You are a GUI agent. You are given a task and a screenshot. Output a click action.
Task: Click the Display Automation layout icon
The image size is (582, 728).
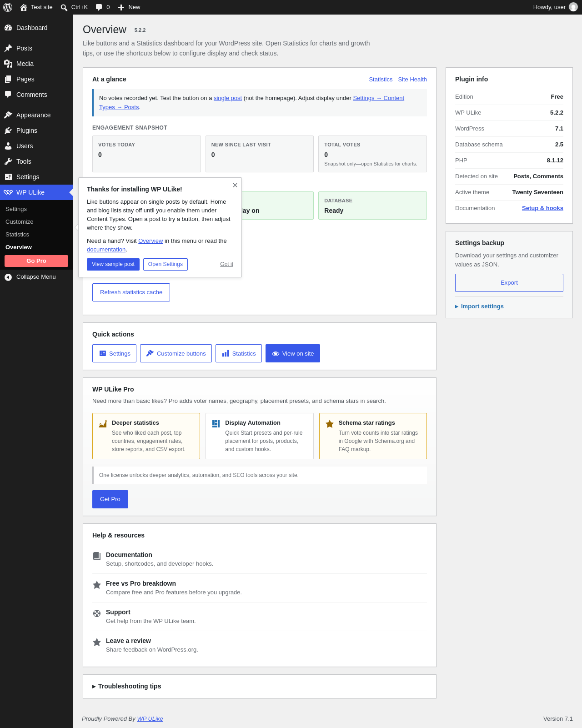coord(216,424)
